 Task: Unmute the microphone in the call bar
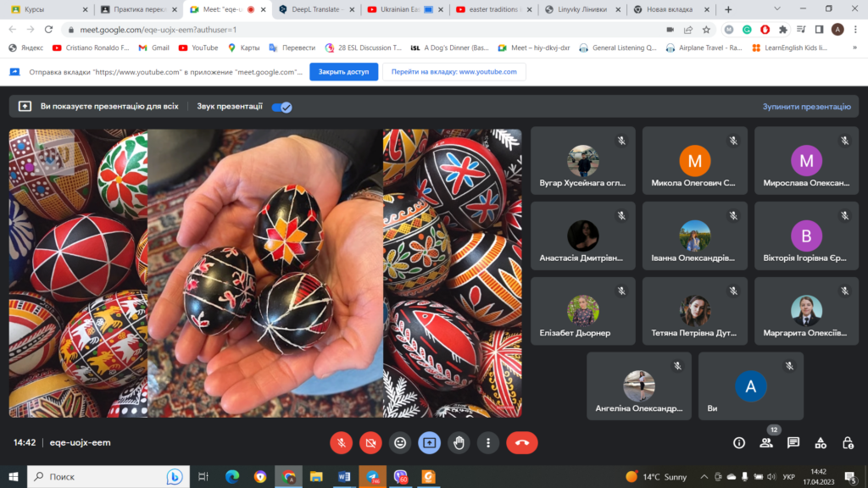[x=341, y=442]
